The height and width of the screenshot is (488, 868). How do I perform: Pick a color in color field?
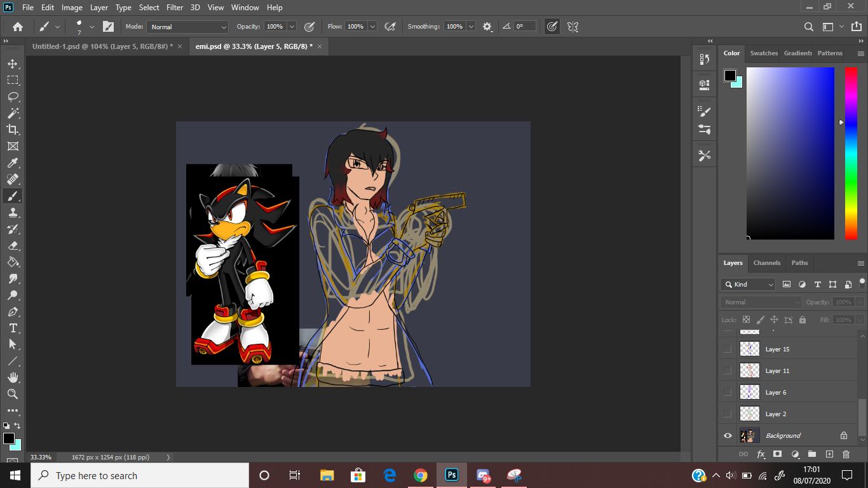tap(790, 153)
